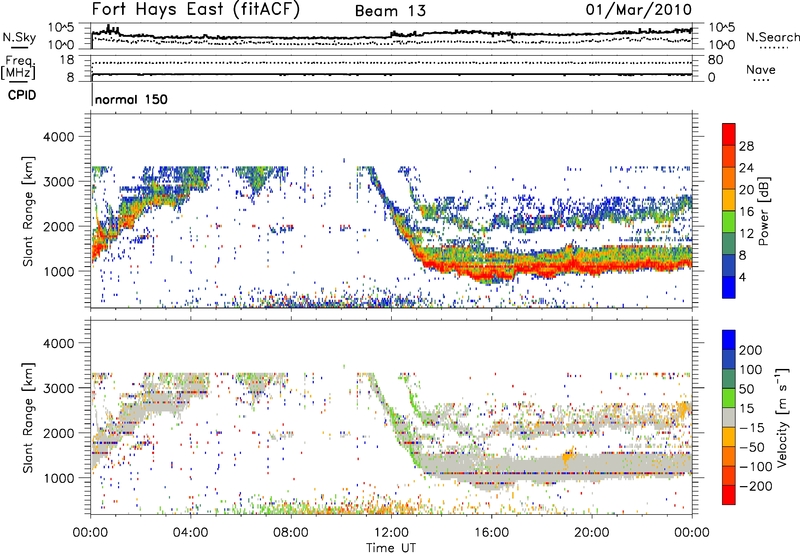
Task: Click the orange velocity patch near 19:00
Action: [567, 455]
